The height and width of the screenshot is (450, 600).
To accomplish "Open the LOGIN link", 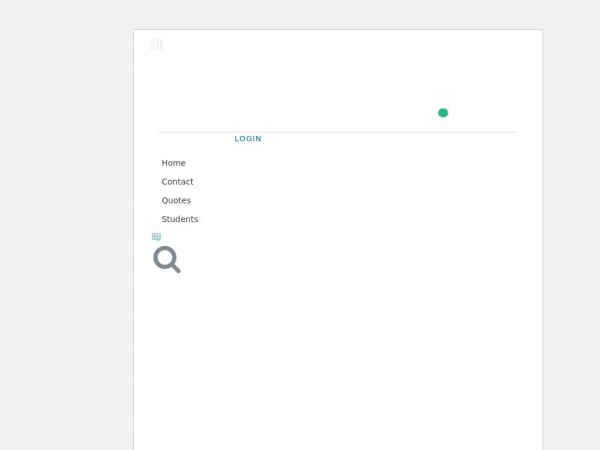I will coord(248,139).
